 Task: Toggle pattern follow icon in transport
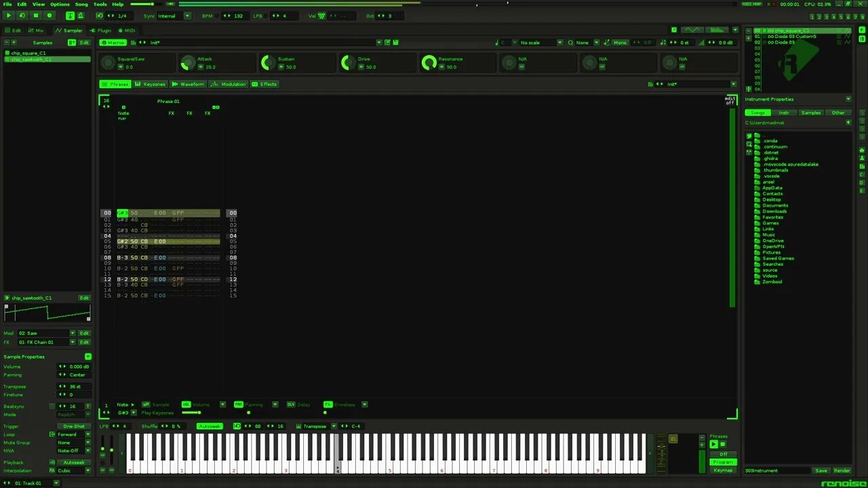coord(70,16)
